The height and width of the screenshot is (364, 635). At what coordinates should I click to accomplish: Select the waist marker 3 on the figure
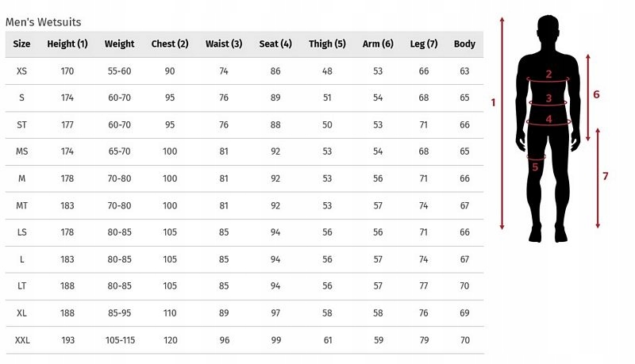[x=548, y=99]
